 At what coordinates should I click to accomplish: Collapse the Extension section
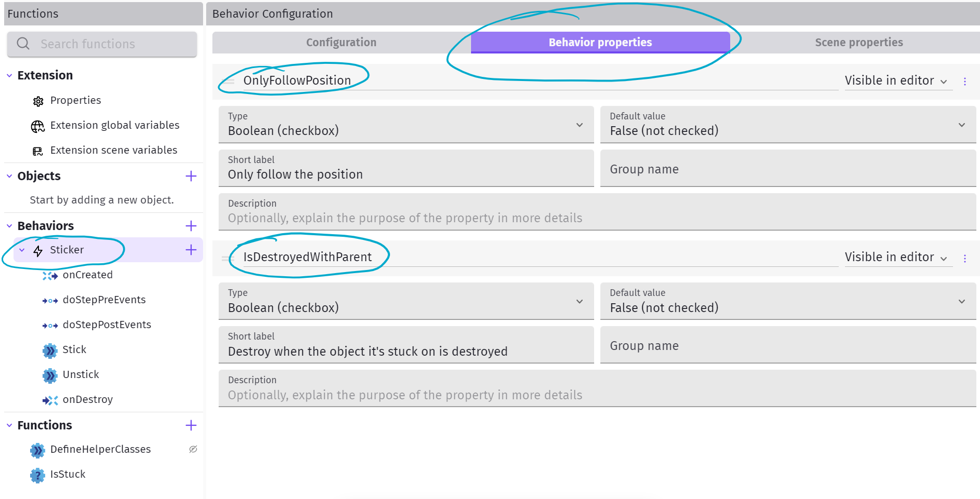pos(9,76)
